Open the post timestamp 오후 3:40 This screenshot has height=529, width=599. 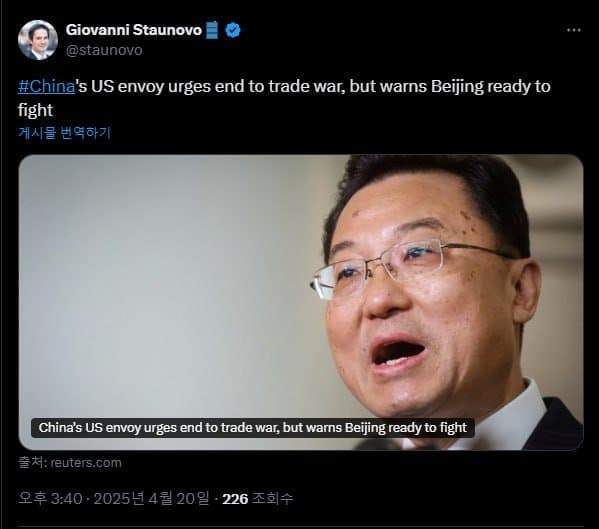click(x=50, y=498)
